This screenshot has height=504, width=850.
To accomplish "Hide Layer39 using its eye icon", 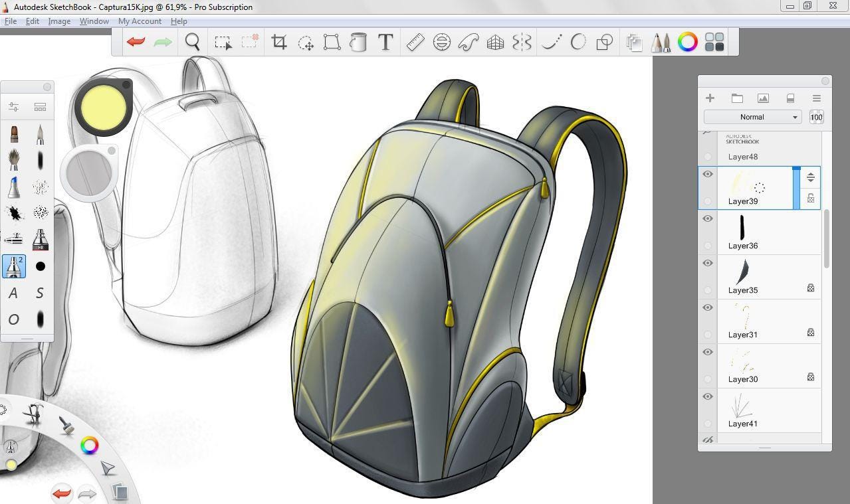I will pyautogui.click(x=708, y=174).
